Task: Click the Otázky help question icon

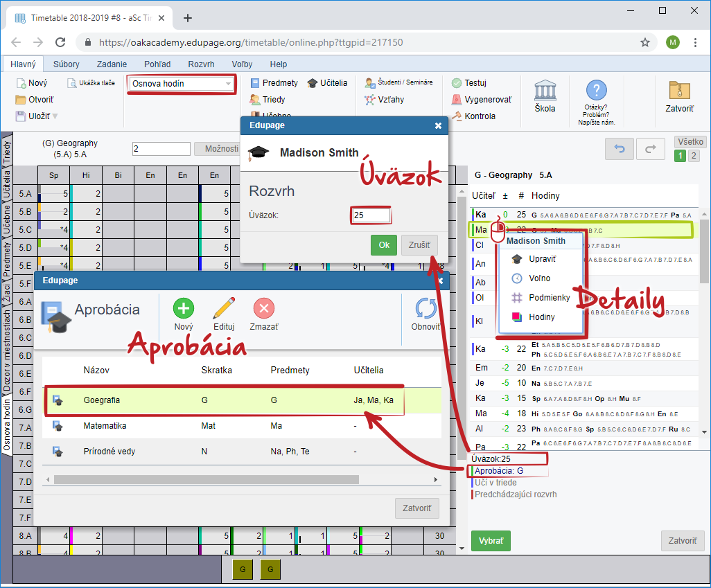Action: (596, 91)
